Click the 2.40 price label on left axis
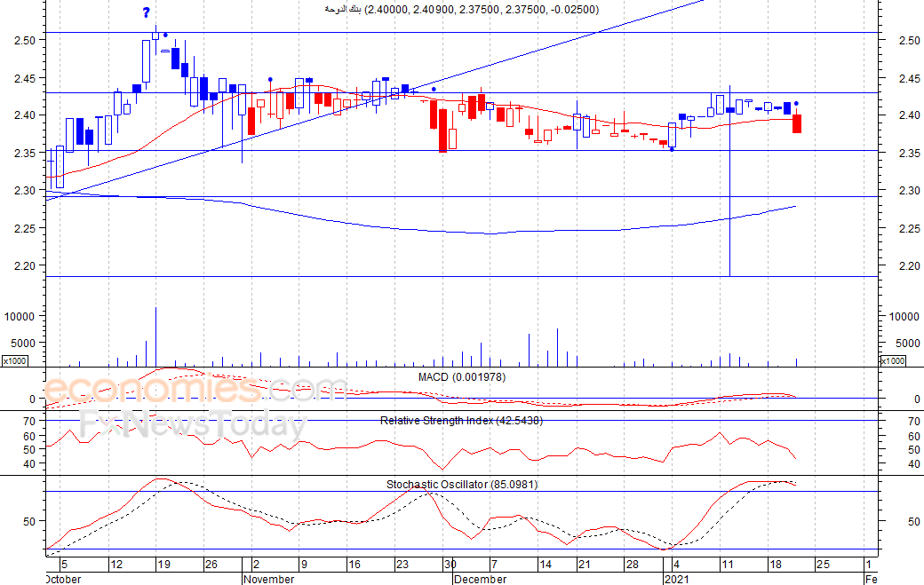The height and width of the screenshot is (585, 924). 26,115
